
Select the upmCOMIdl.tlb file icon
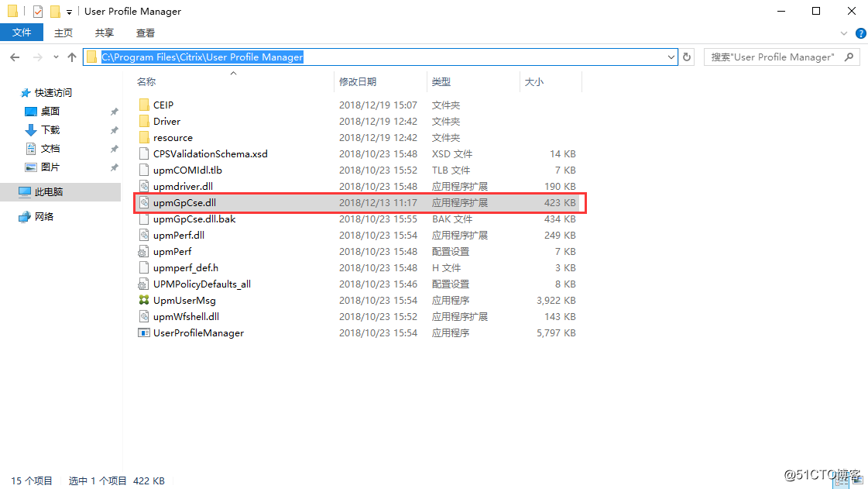coord(144,170)
